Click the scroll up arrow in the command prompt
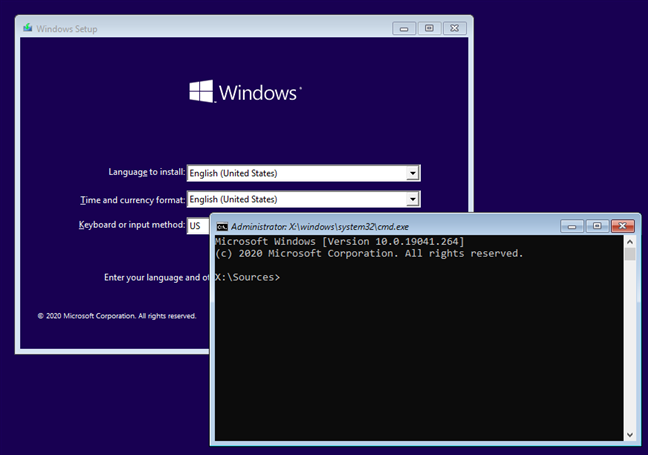Viewport: 648px width, 455px height. (x=630, y=242)
